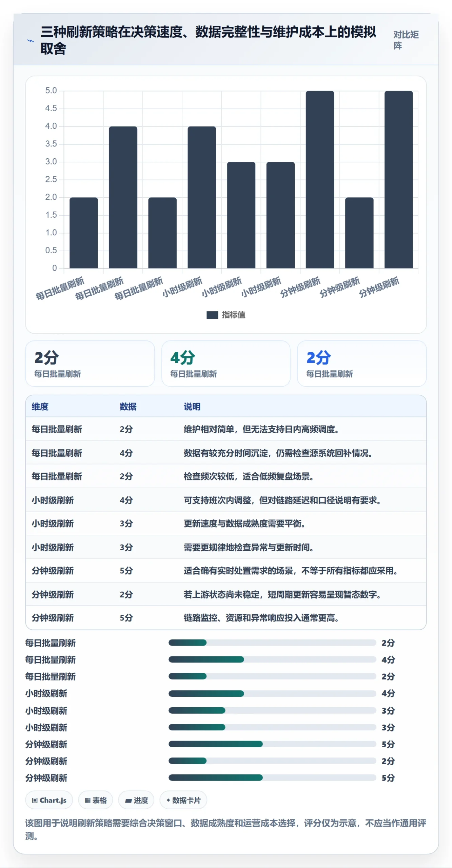Click the 3.5 y-axis label
452x868 pixels.
coord(51,144)
